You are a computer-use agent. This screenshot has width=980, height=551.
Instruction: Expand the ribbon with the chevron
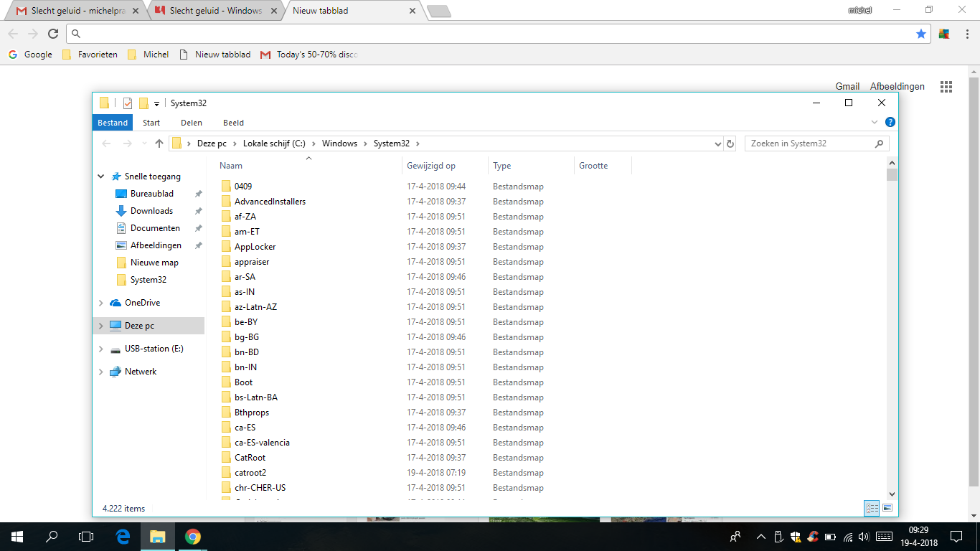(875, 123)
